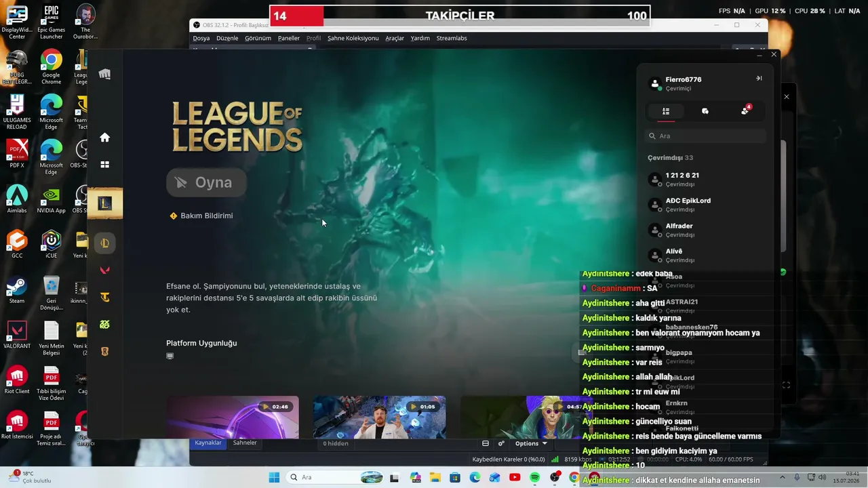868x488 pixels.
Task: Open ULUGAMES RELOAD desktop shortcut
Action: point(17,113)
